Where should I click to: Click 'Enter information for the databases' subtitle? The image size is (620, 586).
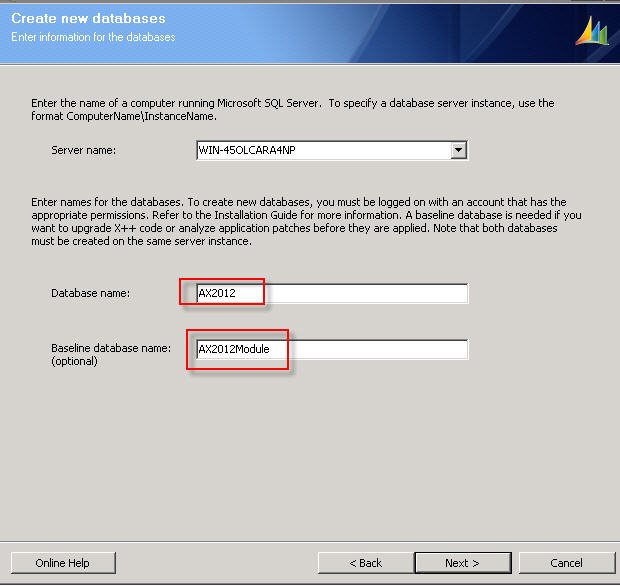point(93,37)
